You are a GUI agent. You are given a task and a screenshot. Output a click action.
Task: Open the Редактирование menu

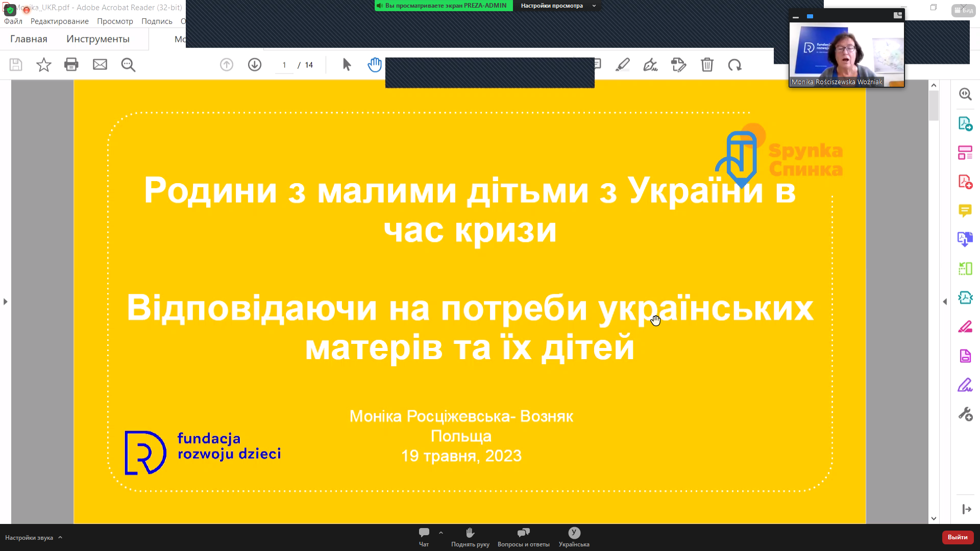point(59,21)
